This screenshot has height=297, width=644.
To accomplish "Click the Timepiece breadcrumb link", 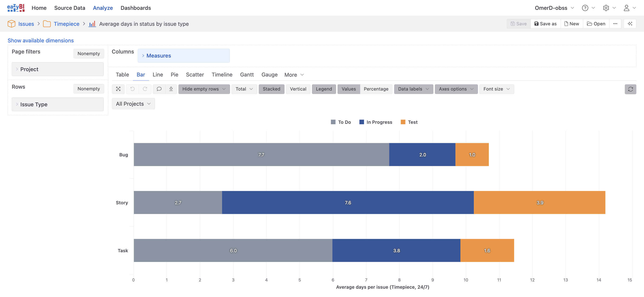I will (x=66, y=24).
